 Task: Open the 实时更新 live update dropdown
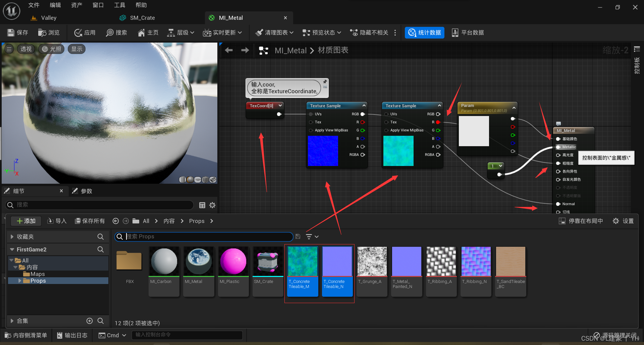pos(222,33)
